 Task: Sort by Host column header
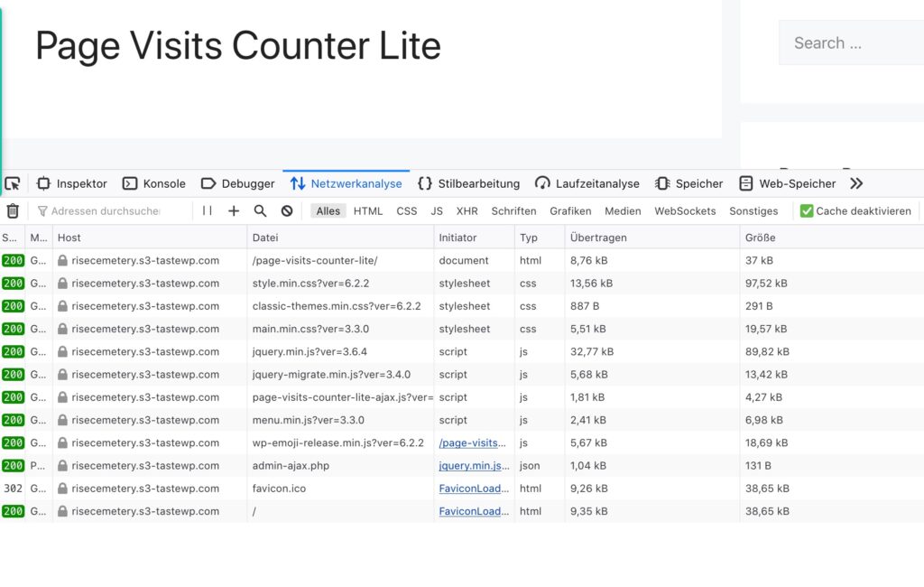pyautogui.click(x=150, y=238)
